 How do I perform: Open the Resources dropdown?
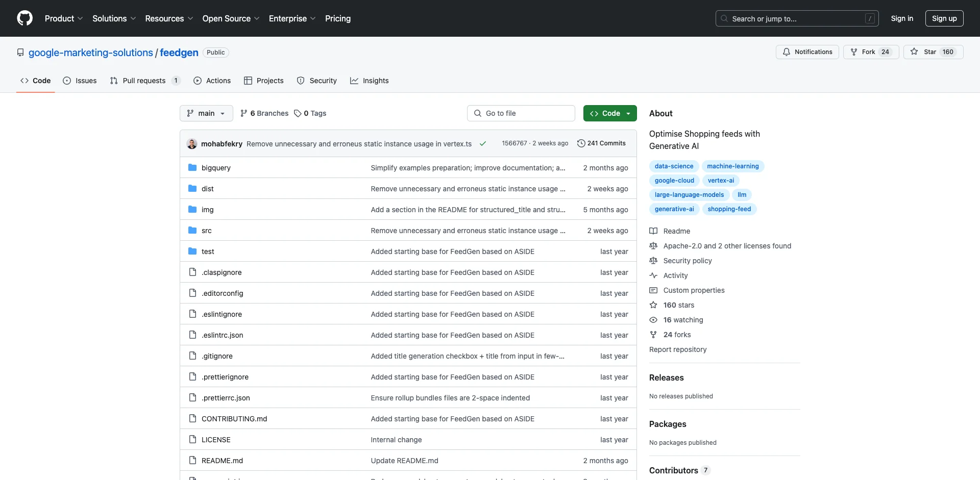click(169, 18)
